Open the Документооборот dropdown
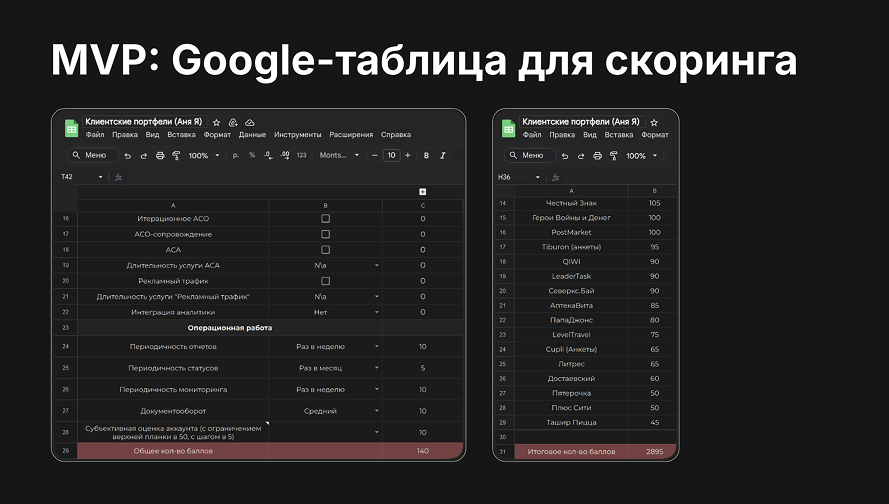 point(376,411)
